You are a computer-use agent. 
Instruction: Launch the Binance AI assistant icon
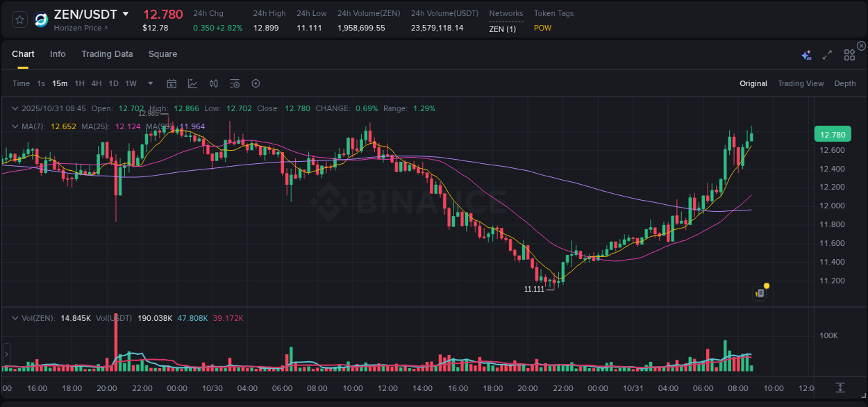tap(806, 54)
